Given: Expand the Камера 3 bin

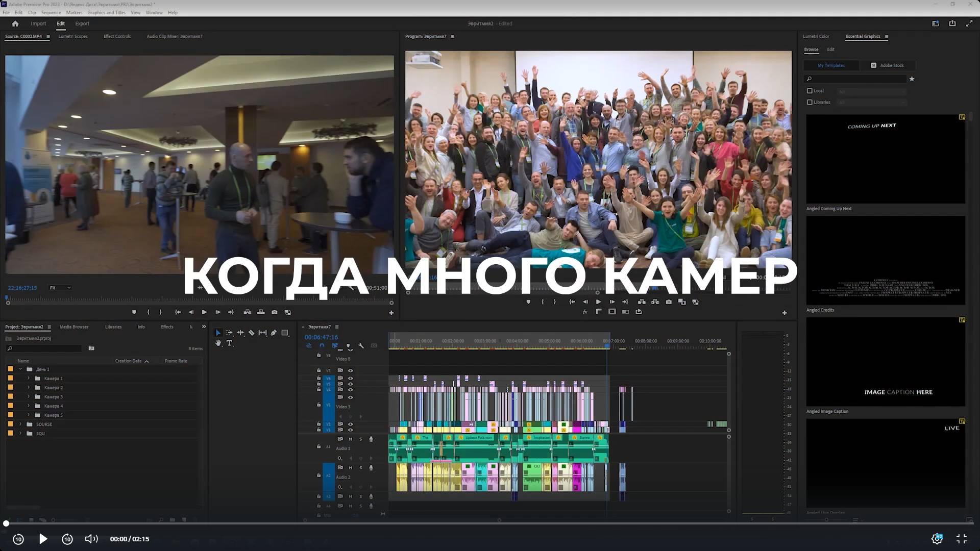Looking at the screenshot, I should click(29, 397).
